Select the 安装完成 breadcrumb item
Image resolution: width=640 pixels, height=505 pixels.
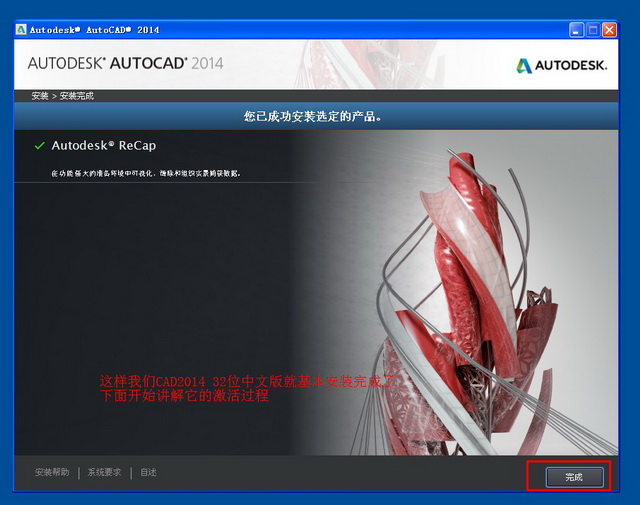[x=77, y=96]
